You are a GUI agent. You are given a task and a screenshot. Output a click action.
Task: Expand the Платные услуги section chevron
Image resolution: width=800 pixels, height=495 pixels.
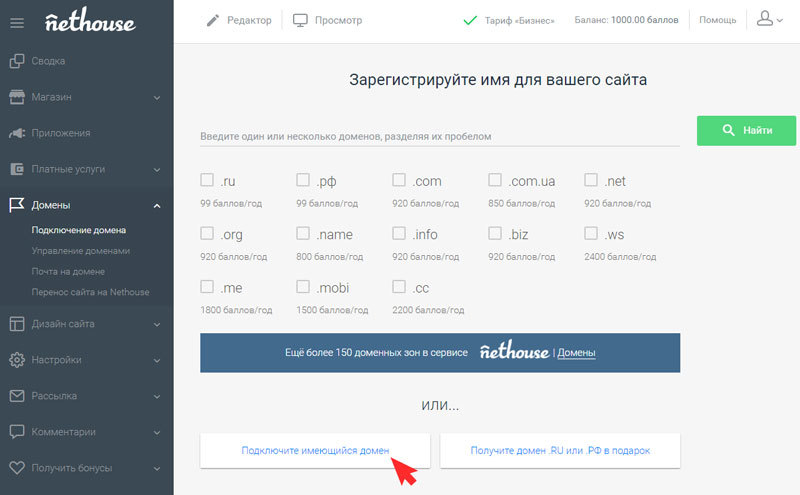(157, 169)
